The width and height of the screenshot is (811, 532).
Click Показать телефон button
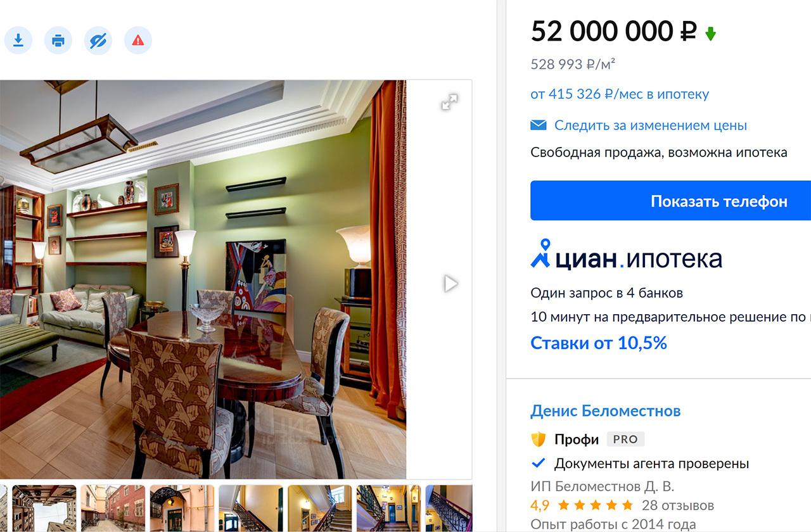[671, 201]
